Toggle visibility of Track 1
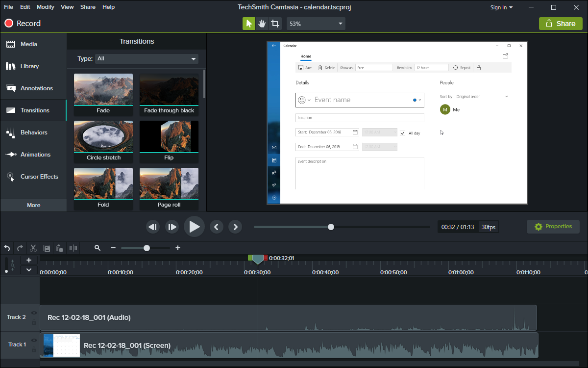Screen dimensions: 588x368 [34, 340]
